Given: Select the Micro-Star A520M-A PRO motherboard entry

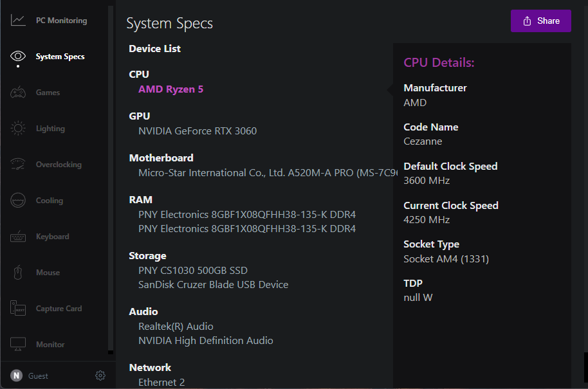Looking at the screenshot, I should click(268, 173).
